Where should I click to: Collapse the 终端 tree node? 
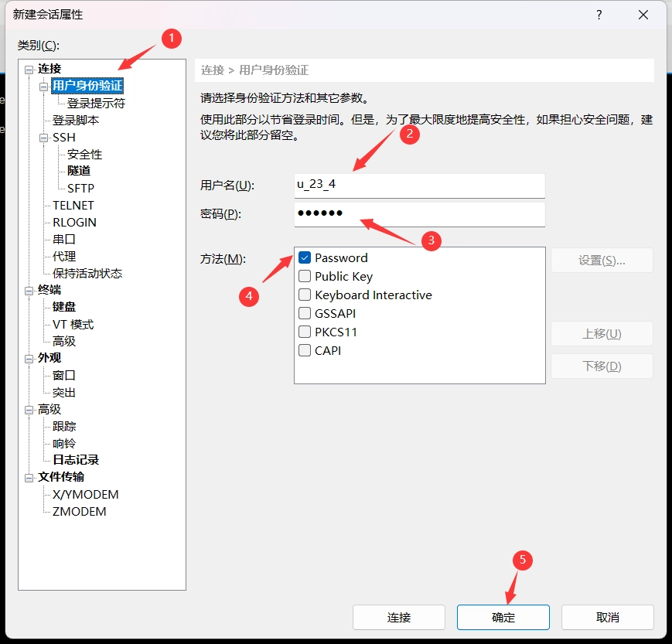29,290
